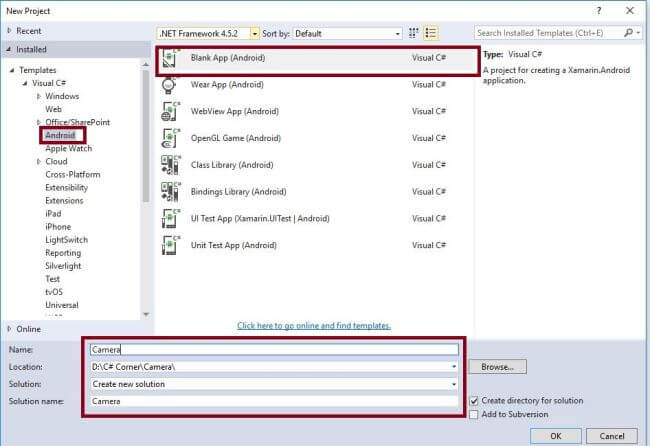
Task: Select Unit Test App (Android) template name
Action: (x=234, y=245)
